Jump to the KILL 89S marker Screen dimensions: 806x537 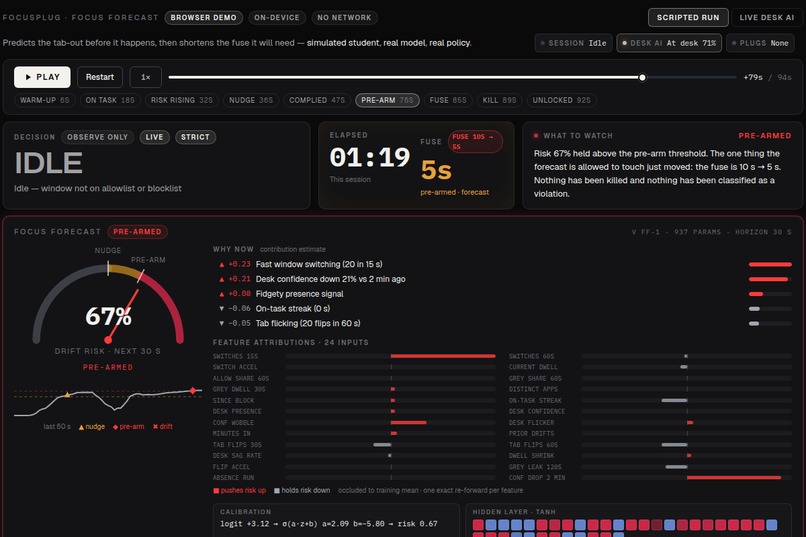(499, 100)
